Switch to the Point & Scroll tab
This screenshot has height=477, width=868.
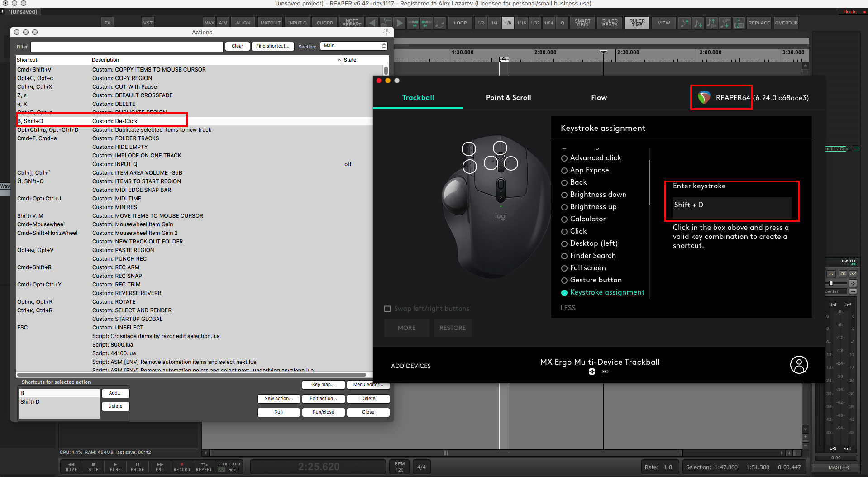click(508, 97)
